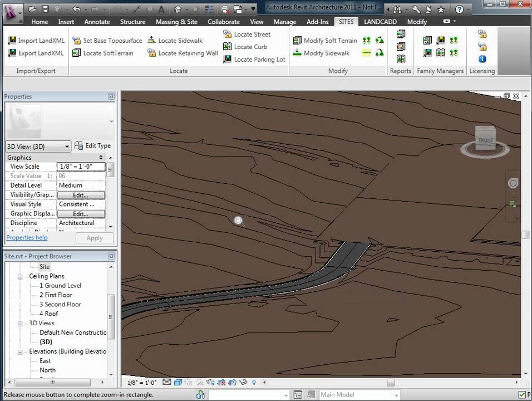Image resolution: width=532 pixels, height=401 pixels.
Task: Go to the Massing & Site tab
Action: pyautogui.click(x=176, y=22)
